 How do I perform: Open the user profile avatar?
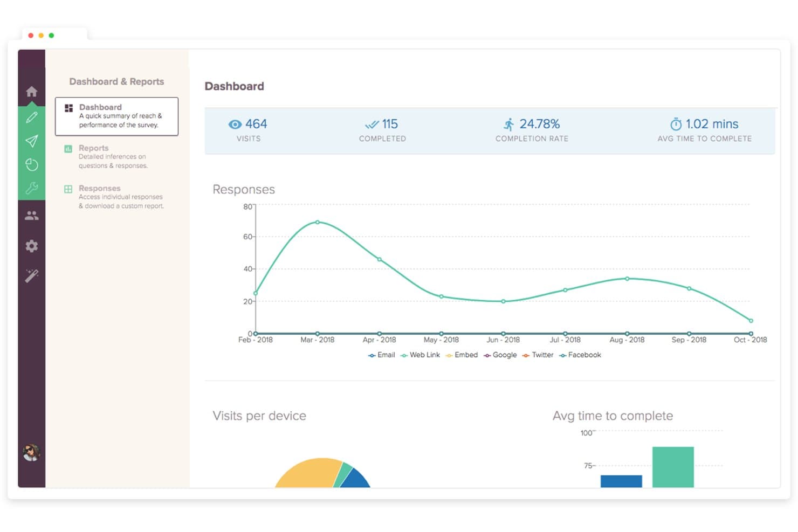32,452
